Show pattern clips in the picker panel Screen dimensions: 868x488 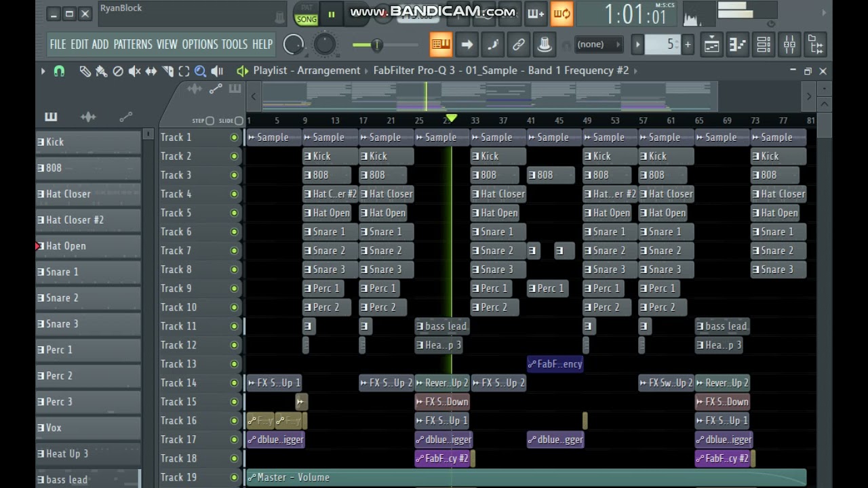click(x=51, y=117)
